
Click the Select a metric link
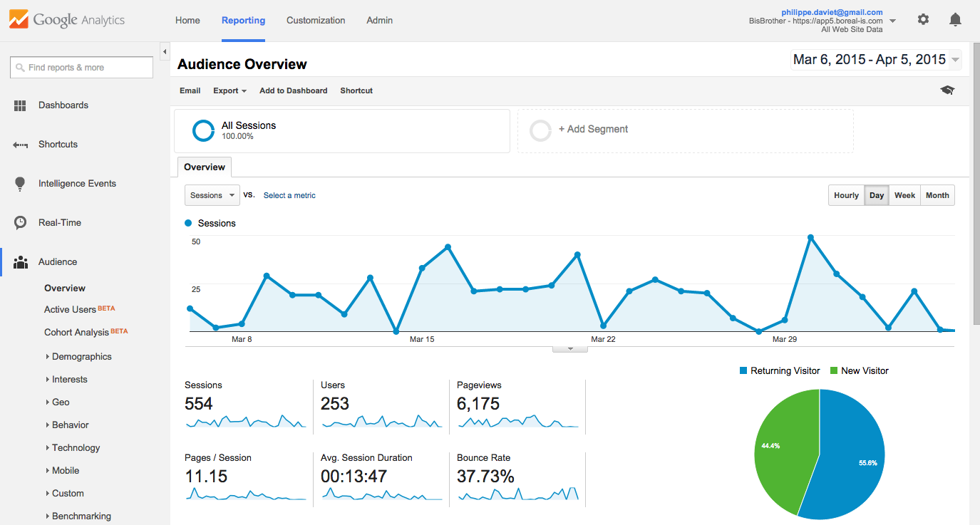click(x=289, y=195)
